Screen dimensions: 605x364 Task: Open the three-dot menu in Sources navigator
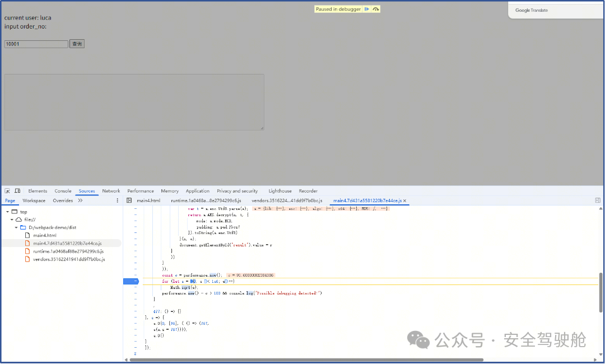click(117, 200)
